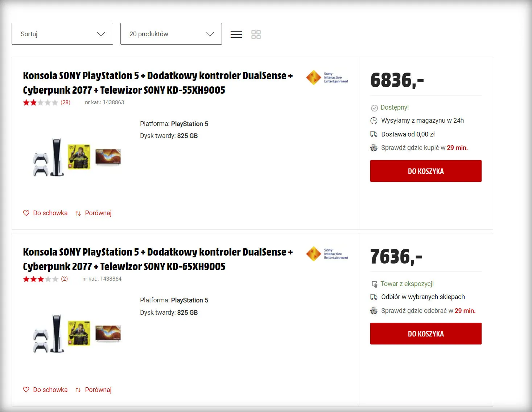This screenshot has height=412, width=532.
Task: Expand the 20 produktów dropdown
Action: pyautogui.click(x=171, y=34)
